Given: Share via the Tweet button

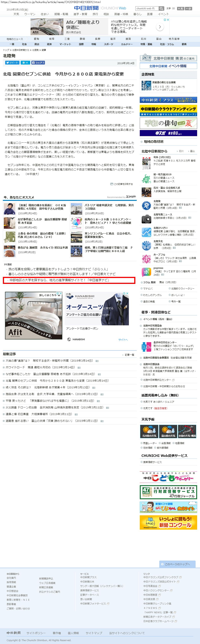Looking at the screenshot, I should [12, 63].
